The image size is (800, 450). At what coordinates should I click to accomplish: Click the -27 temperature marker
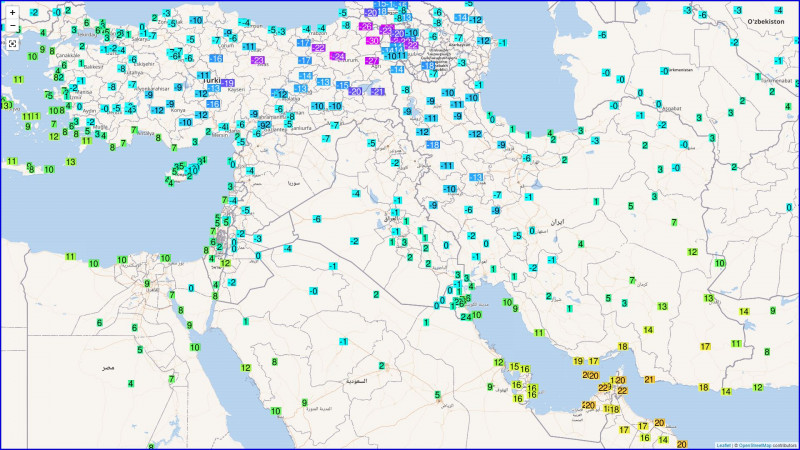(372, 61)
